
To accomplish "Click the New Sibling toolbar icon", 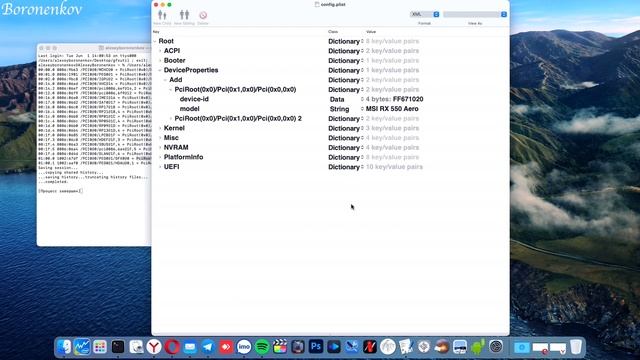I will pyautogui.click(x=184, y=15).
